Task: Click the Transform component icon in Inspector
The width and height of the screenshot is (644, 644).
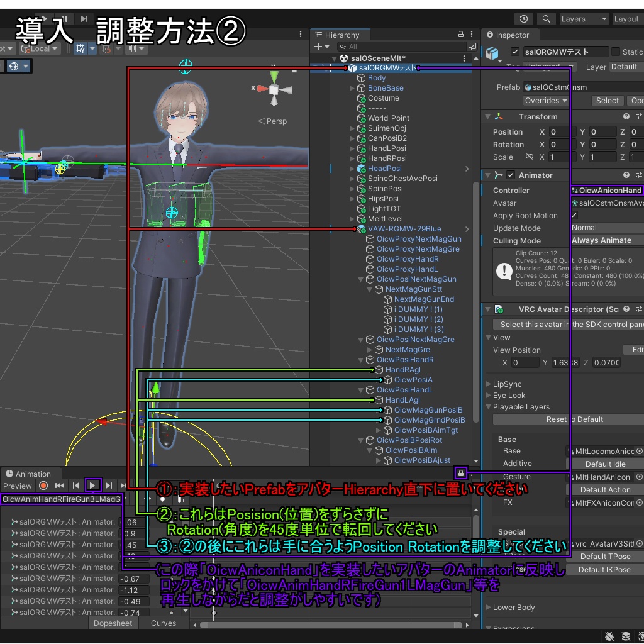Action: [499, 116]
